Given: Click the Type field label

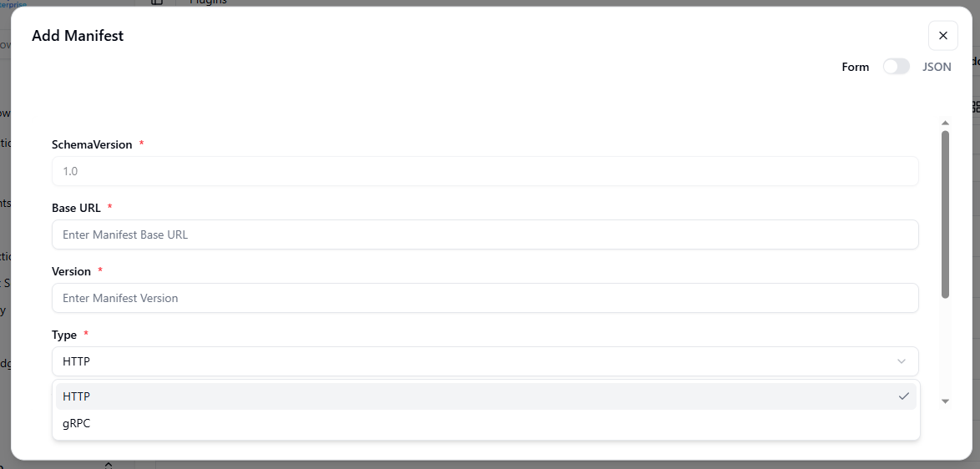Looking at the screenshot, I should pos(64,335).
